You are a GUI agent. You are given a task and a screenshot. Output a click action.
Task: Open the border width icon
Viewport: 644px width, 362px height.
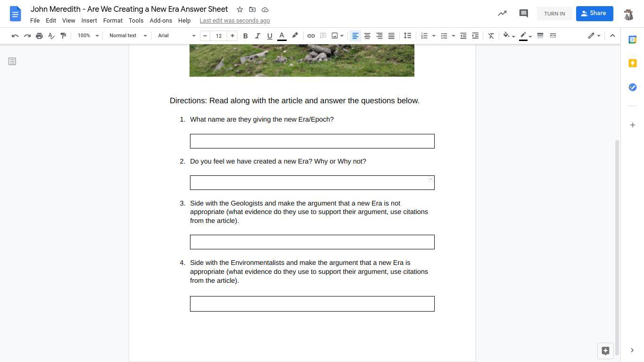540,36
